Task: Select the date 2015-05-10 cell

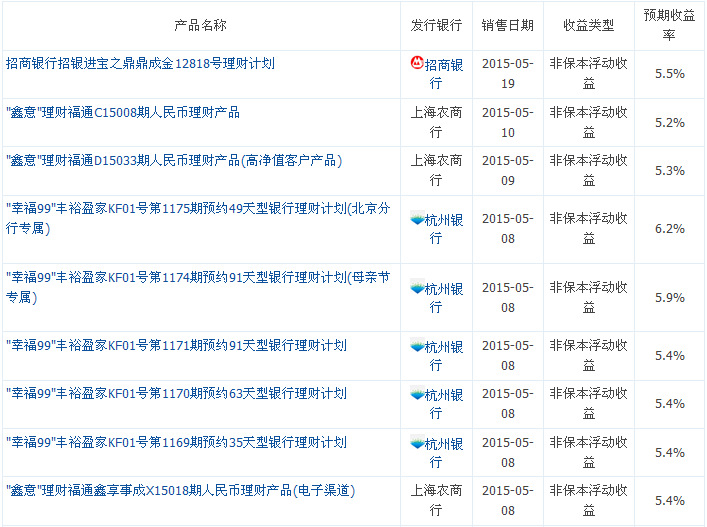Action: tap(508, 122)
